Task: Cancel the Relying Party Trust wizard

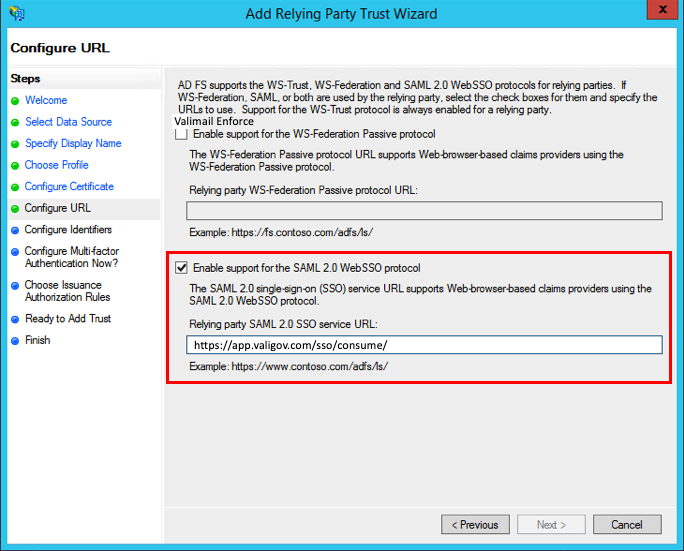Action: [x=627, y=524]
